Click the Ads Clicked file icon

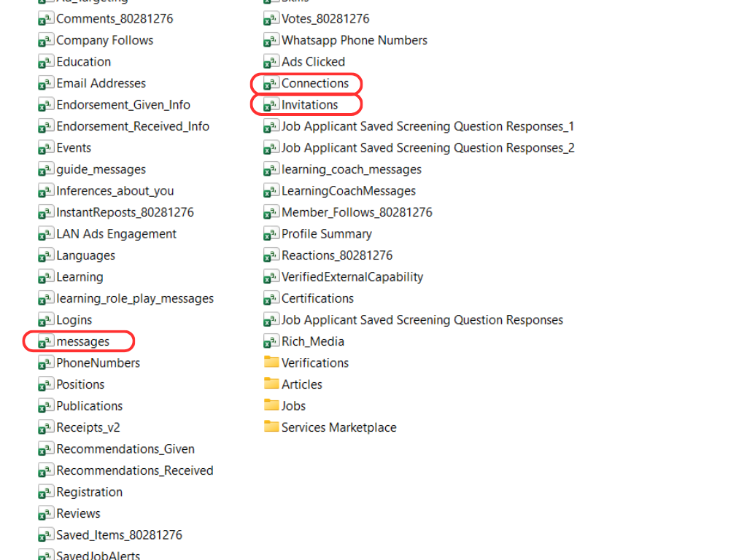(x=271, y=62)
